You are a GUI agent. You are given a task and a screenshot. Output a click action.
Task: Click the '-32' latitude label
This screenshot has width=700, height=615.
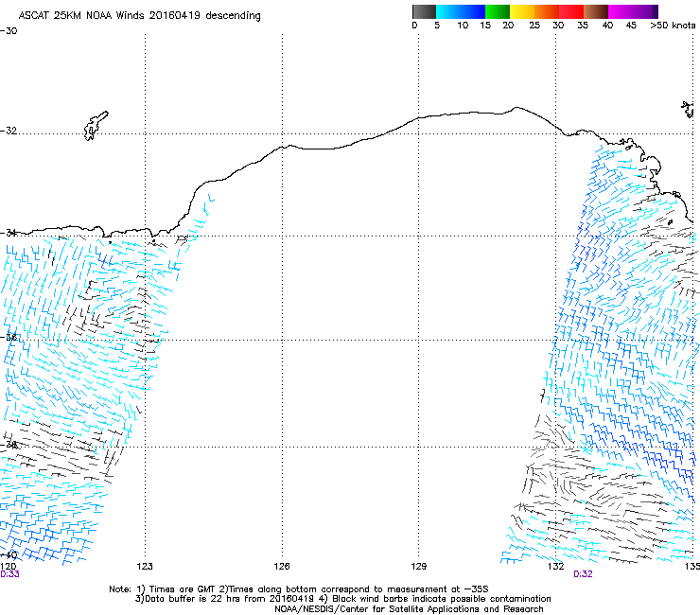[9, 131]
